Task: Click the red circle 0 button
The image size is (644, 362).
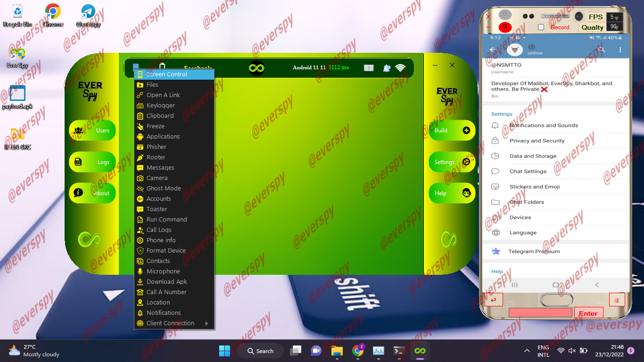Action: [505, 27]
